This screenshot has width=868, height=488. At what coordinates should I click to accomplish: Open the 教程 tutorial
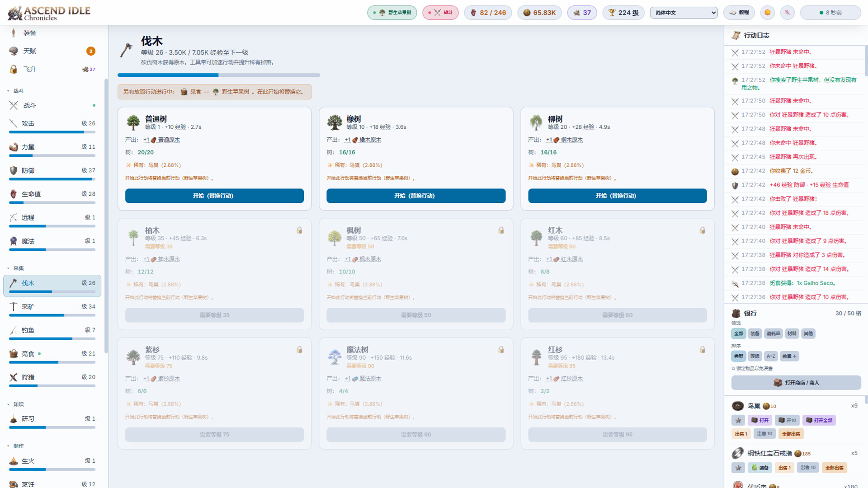(739, 13)
